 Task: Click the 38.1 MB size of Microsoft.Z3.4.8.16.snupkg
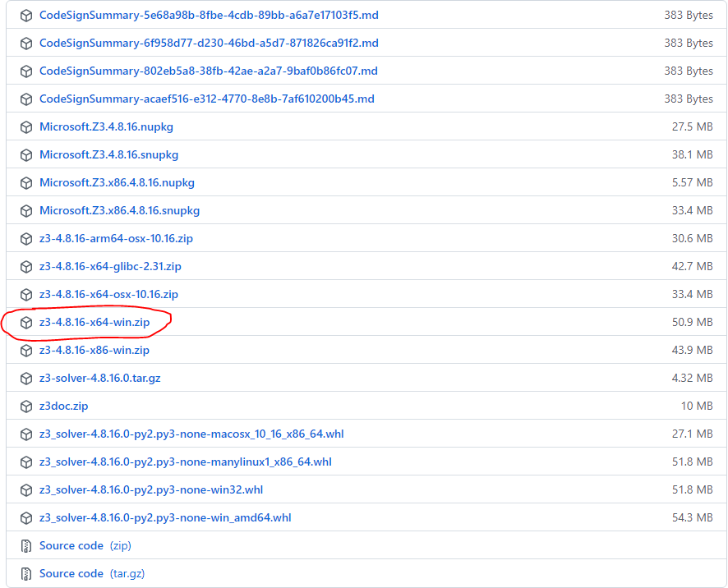[692, 154]
